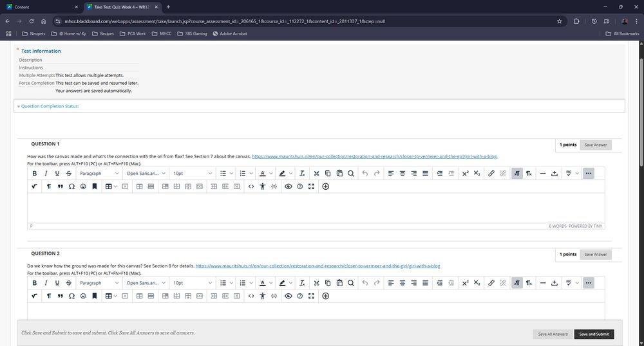Open Adobe Acrobat bookmark

pyautogui.click(x=230, y=33)
